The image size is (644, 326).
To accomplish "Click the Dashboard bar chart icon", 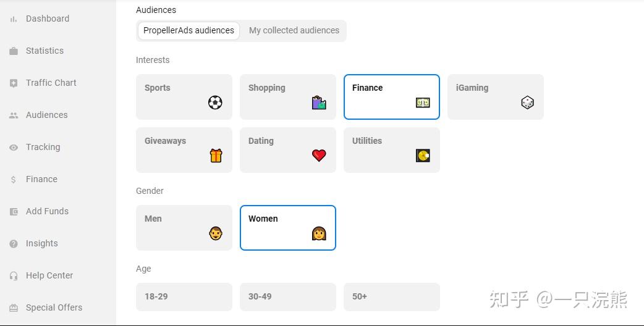I will (14, 19).
